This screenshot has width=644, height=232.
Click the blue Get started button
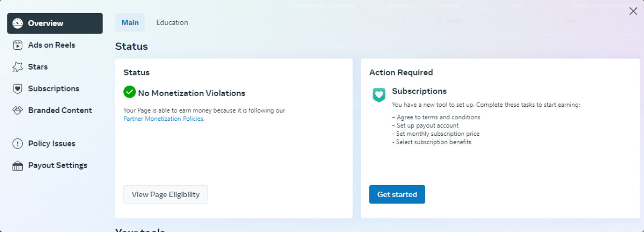click(x=397, y=194)
